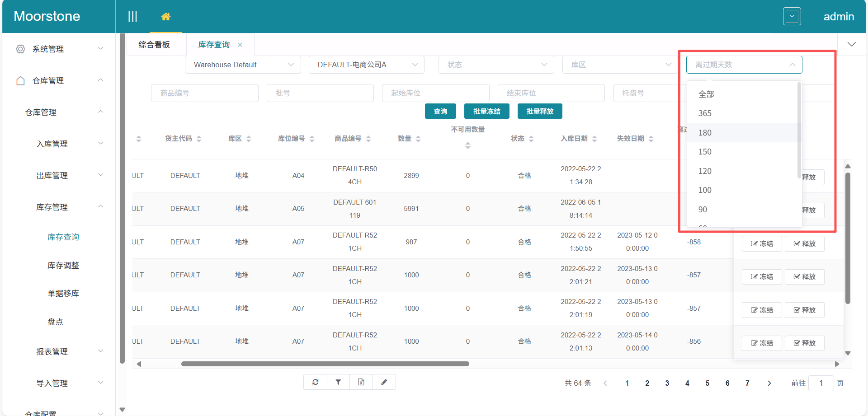Switch to the 综合看板 tab
This screenshot has width=868, height=416.
[154, 45]
